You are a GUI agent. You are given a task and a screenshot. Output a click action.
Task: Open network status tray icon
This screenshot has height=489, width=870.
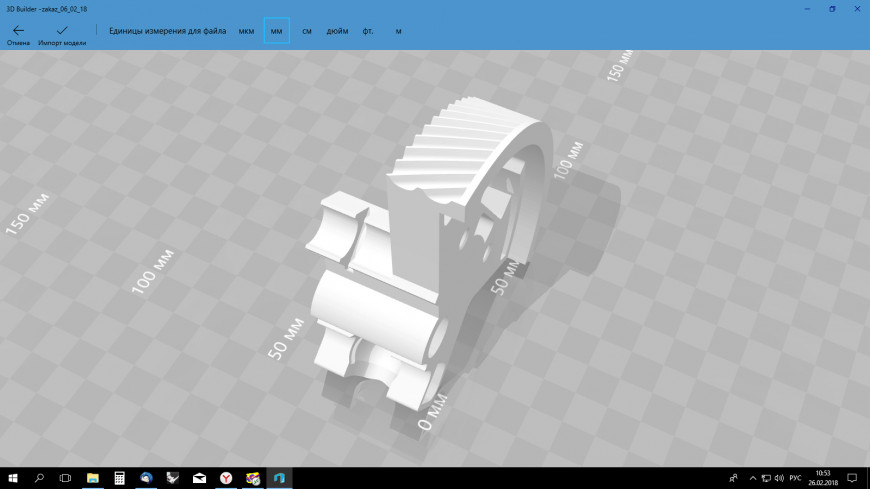[x=766, y=478]
